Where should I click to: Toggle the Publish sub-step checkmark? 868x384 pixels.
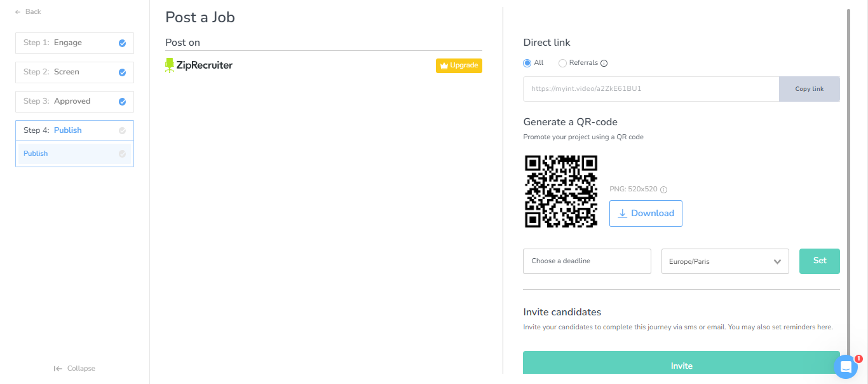coord(122,154)
